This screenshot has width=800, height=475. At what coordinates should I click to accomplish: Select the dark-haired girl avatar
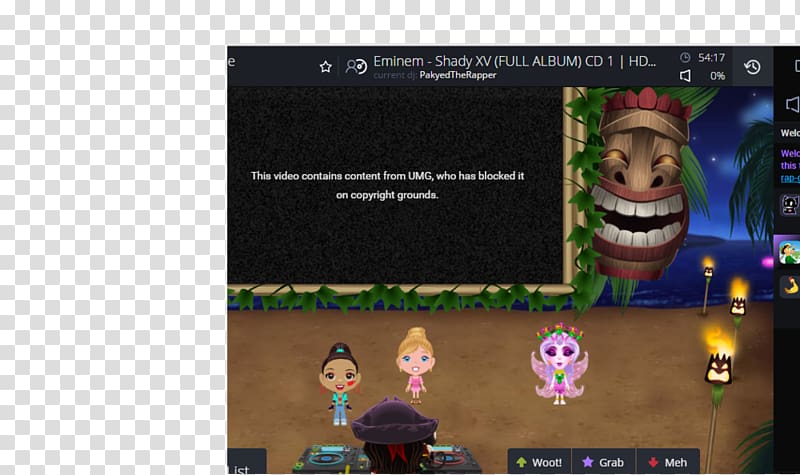tap(340, 384)
